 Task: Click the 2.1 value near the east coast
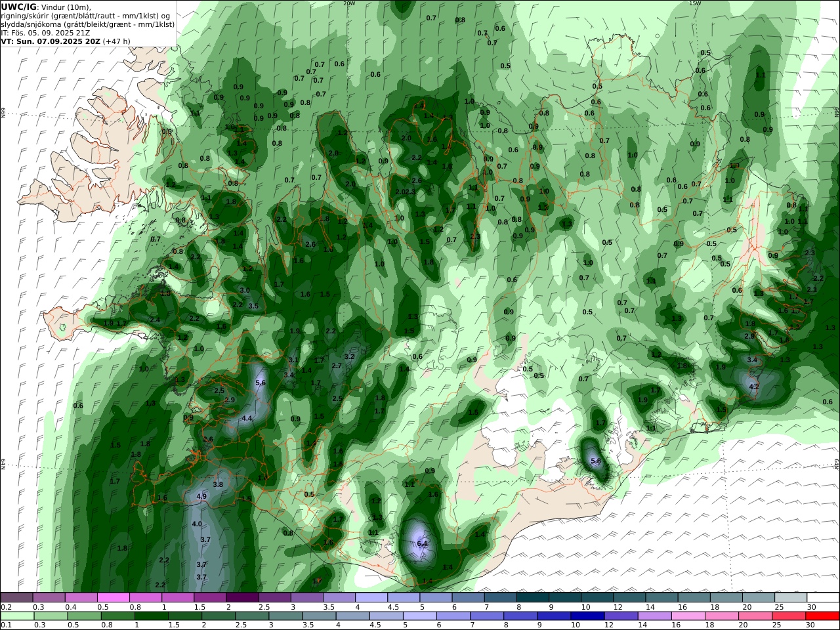coord(812,289)
